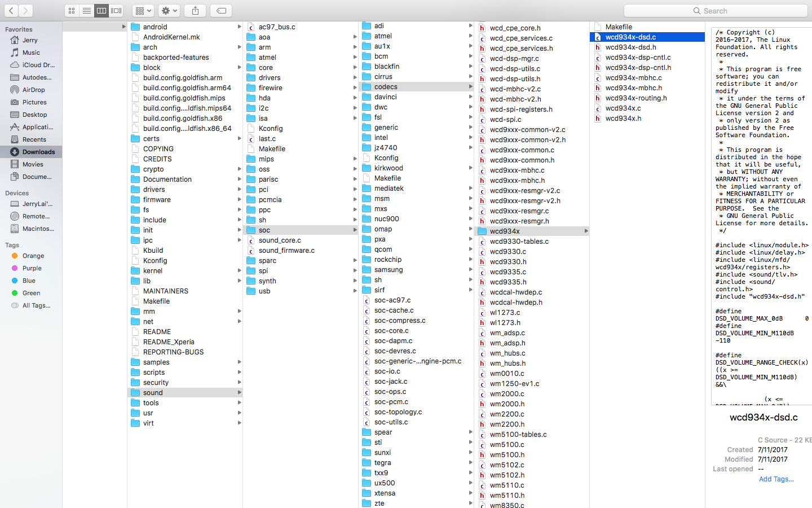Select the soc-topology.c file
Screen dimensions: 812x508
416,411
